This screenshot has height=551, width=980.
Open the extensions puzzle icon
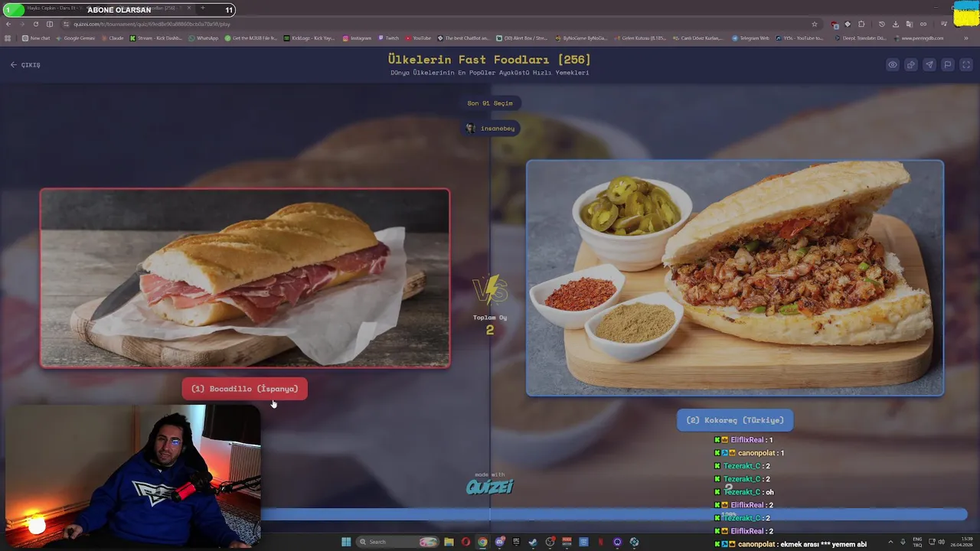pyautogui.click(x=861, y=24)
